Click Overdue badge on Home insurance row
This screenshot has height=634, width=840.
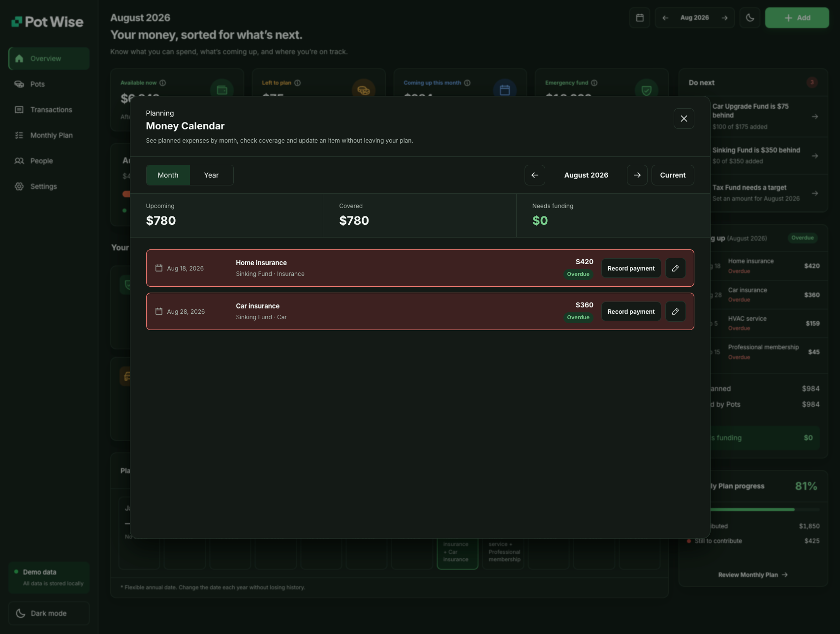coord(578,274)
